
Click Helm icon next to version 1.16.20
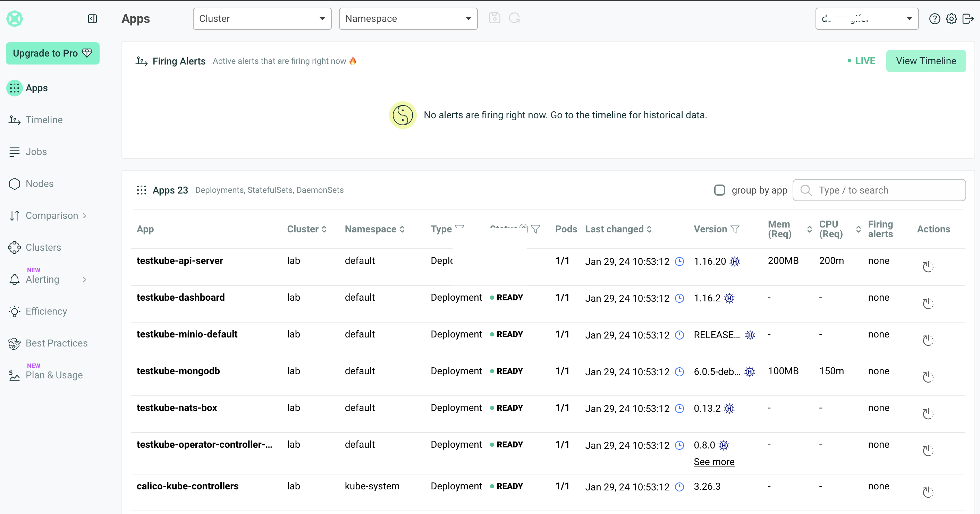click(x=735, y=261)
